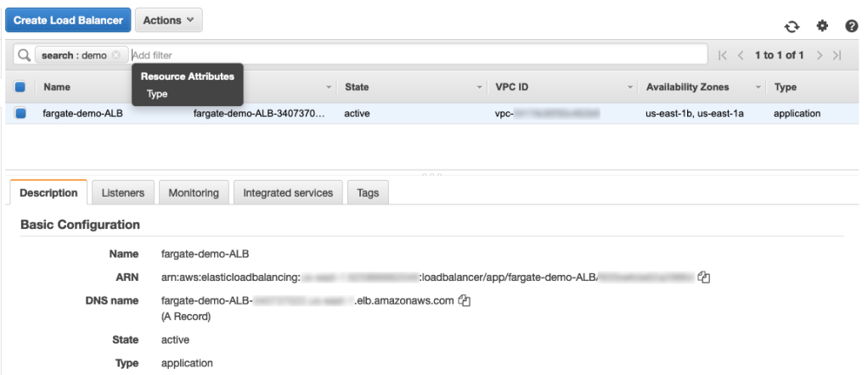Go to the last page of results

click(x=837, y=55)
